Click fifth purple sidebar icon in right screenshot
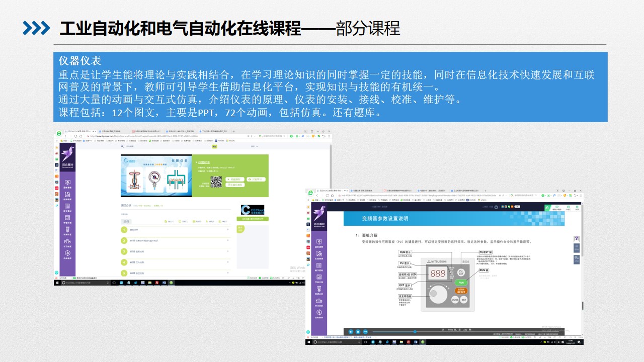 [x=319, y=289]
